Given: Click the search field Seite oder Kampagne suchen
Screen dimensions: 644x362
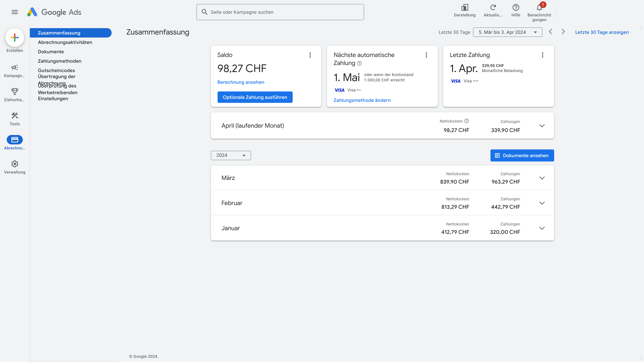Looking at the screenshot, I should 280,12.
